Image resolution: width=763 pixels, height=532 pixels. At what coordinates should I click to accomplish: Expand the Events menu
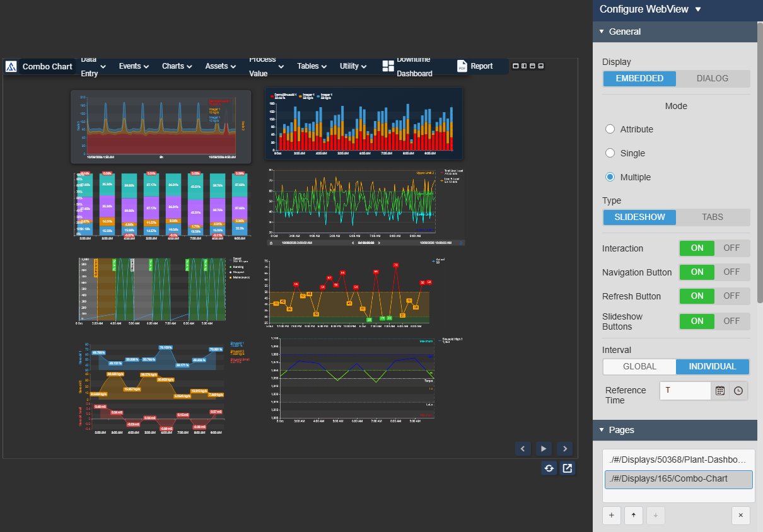(x=134, y=66)
